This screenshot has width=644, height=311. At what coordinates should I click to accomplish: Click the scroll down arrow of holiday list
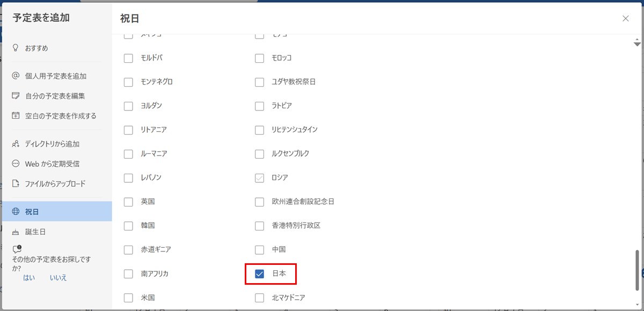(638, 44)
